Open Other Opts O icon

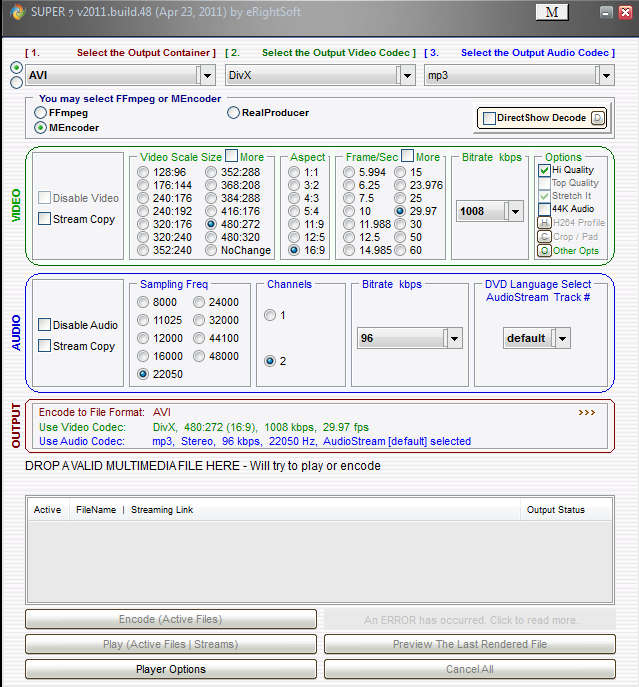(x=544, y=251)
